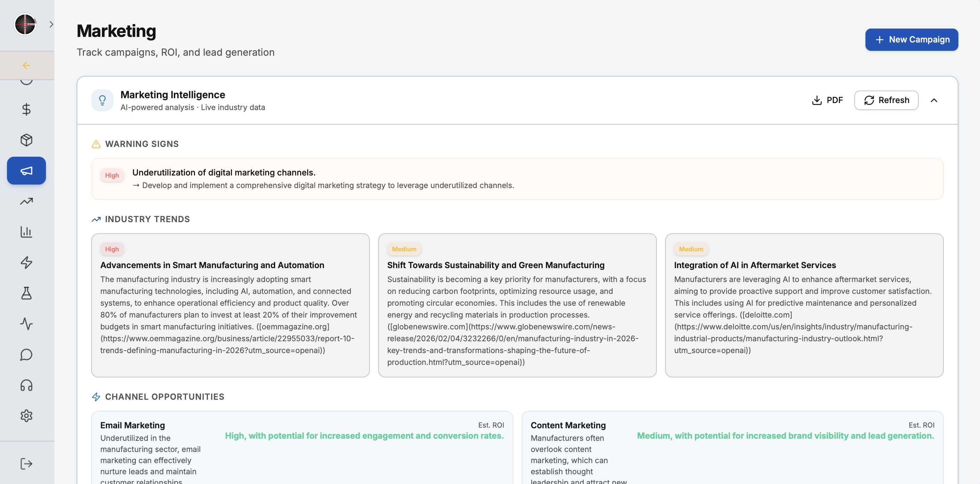Refresh the Marketing Intelligence analysis
The width and height of the screenshot is (980, 484).
(x=886, y=100)
